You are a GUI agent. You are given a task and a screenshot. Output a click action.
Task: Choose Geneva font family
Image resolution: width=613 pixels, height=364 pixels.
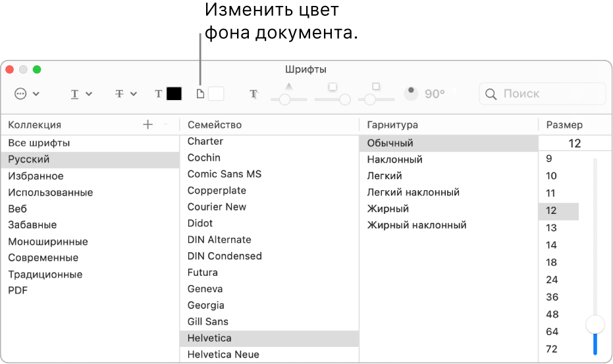269,289
